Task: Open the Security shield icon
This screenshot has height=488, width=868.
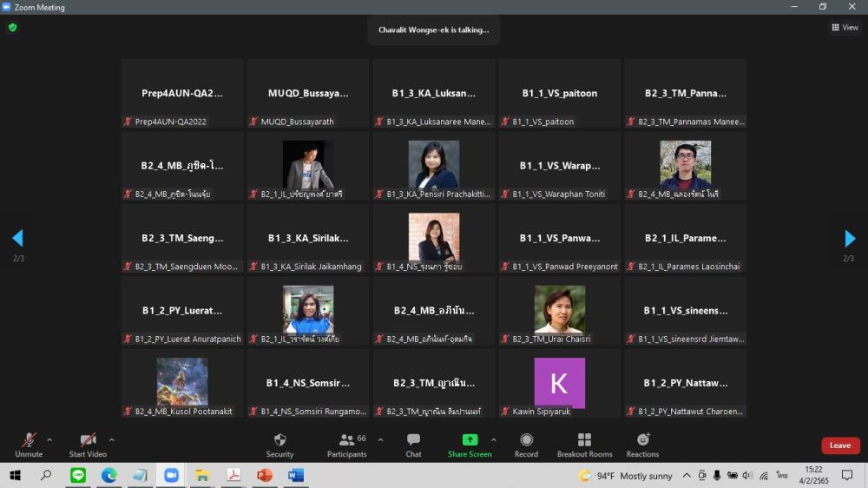Action: pos(279,440)
